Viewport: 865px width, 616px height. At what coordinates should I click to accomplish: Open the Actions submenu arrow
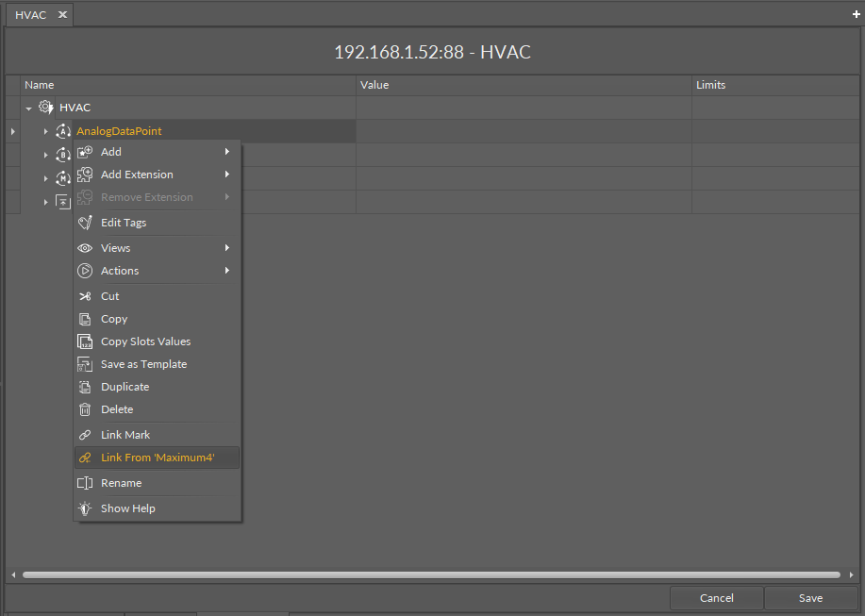(227, 271)
